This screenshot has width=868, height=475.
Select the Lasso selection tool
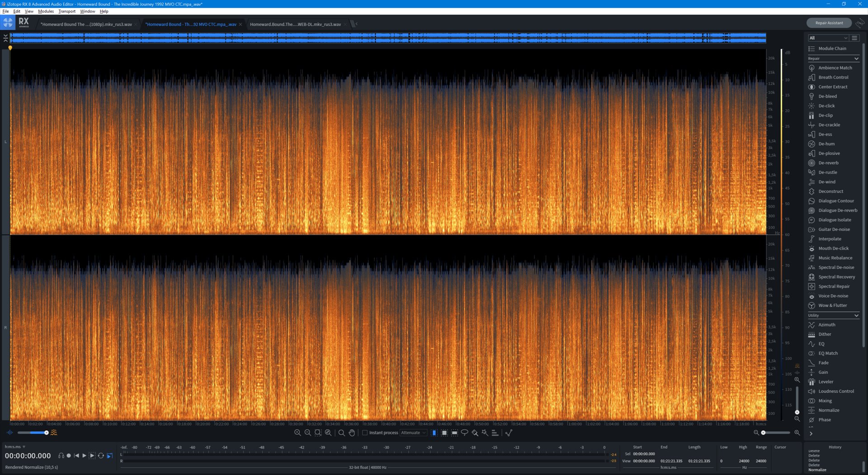pyautogui.click(x=464, y=433)
